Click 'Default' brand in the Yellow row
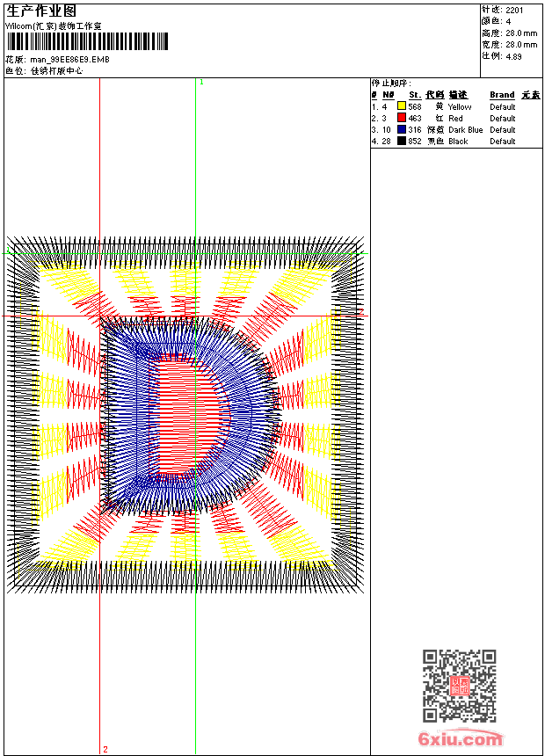Screen dimensions: 545x756 point(503,107)
